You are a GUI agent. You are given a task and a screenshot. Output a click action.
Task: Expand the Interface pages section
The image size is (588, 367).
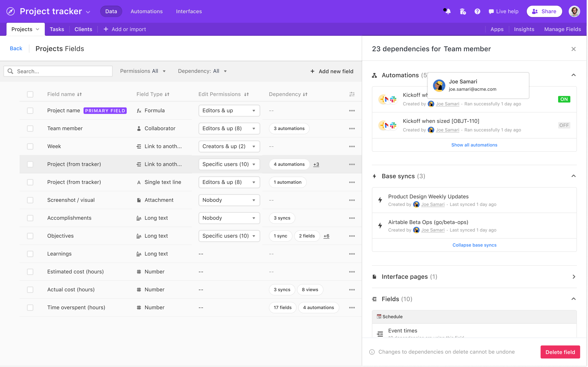click(574, 277)
